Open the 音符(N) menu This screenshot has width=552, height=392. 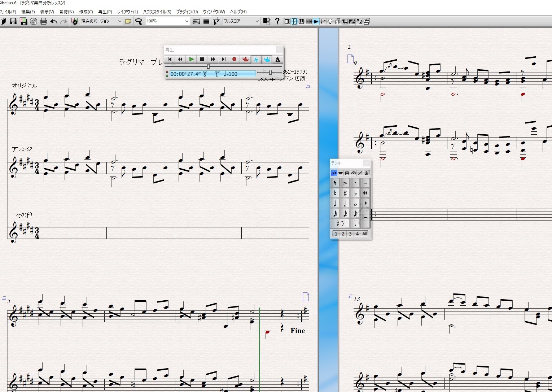[x=66, y=12]
